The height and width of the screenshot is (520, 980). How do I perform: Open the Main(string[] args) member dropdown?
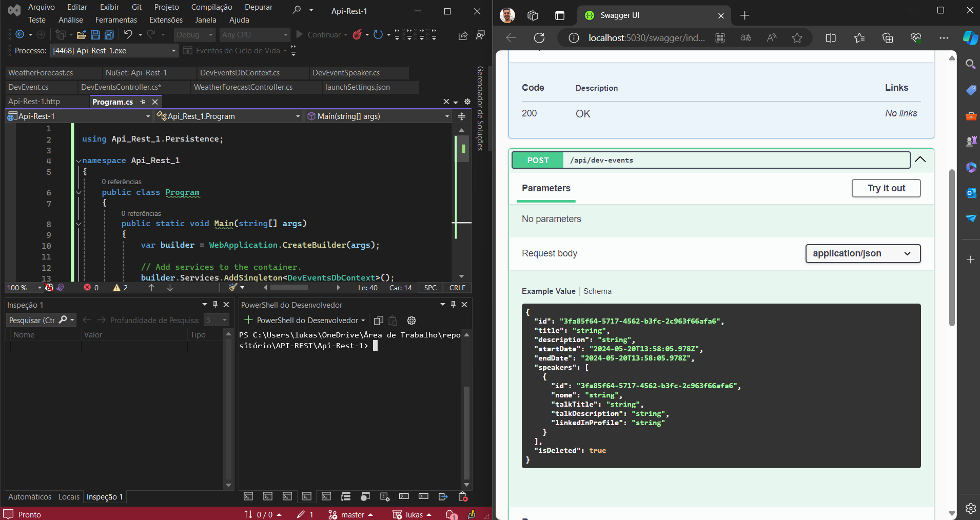point(378,116)
